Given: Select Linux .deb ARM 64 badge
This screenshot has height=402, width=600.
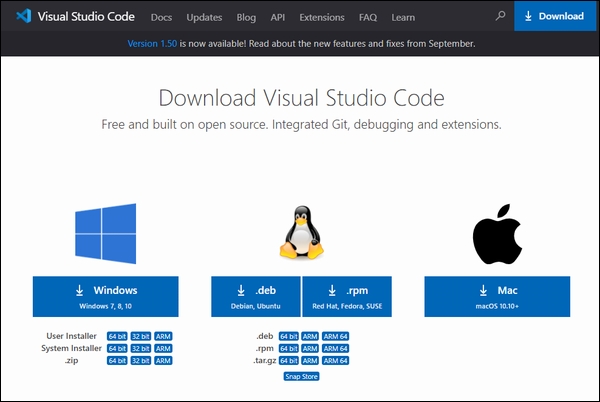Looking at the screenshot, I should (336, 336).
